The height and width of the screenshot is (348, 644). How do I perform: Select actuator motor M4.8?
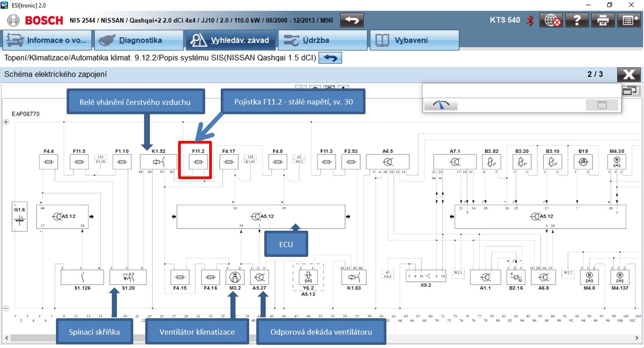pyautogui.click(x=589, y=277)
